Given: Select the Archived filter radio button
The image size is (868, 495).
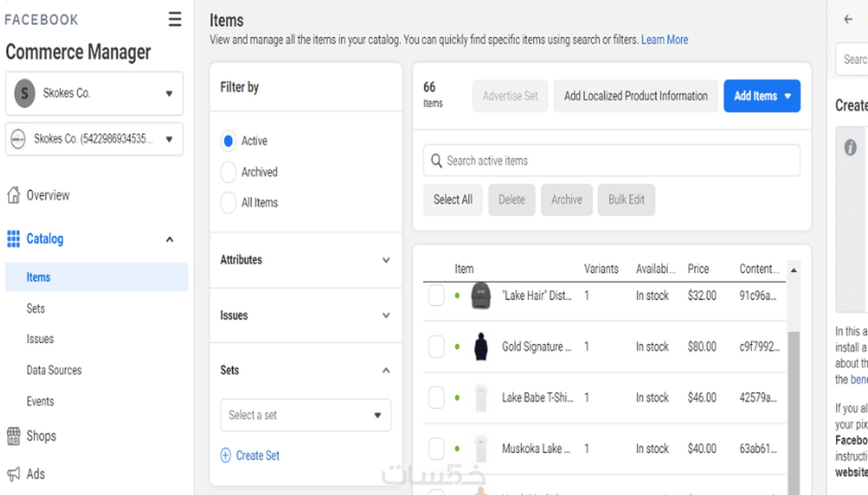Looking at the screenshot, I should (x=228, y=172).
